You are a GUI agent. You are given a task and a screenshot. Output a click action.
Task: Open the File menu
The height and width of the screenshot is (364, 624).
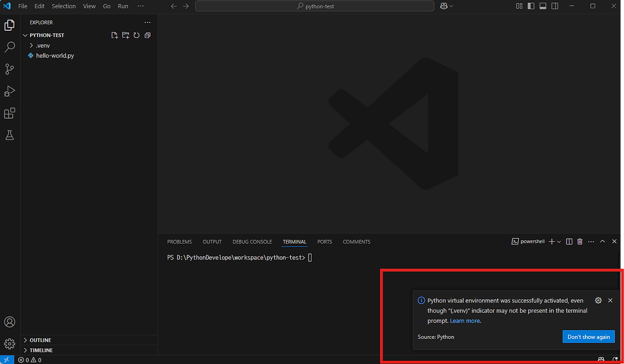22,6
